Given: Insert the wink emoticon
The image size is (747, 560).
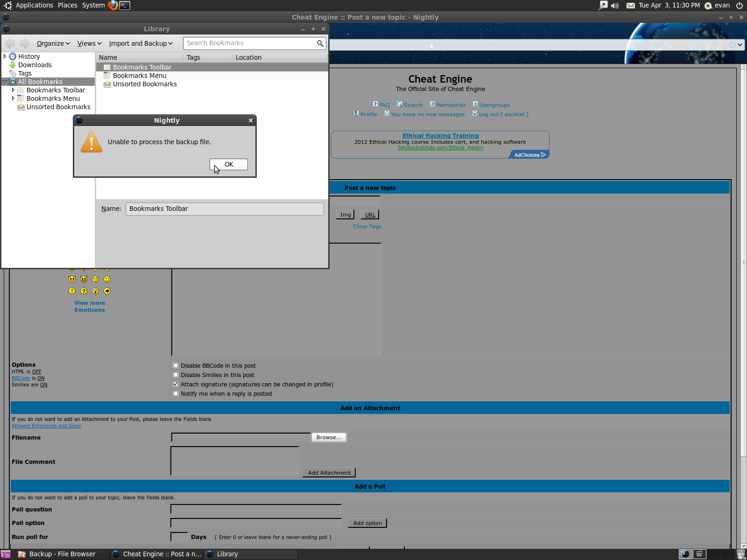Looking at the screenshot, I should (x=107, y=279).
